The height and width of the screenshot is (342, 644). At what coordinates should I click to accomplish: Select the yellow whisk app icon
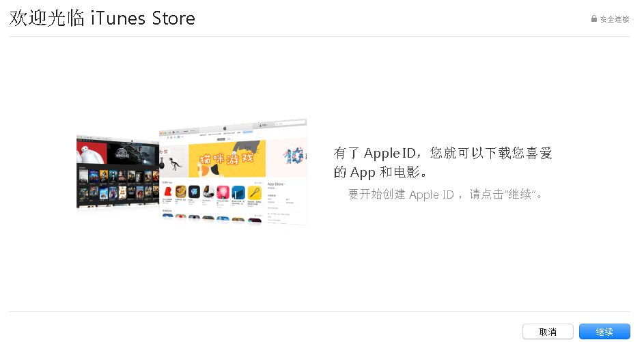tap(255, 192)
